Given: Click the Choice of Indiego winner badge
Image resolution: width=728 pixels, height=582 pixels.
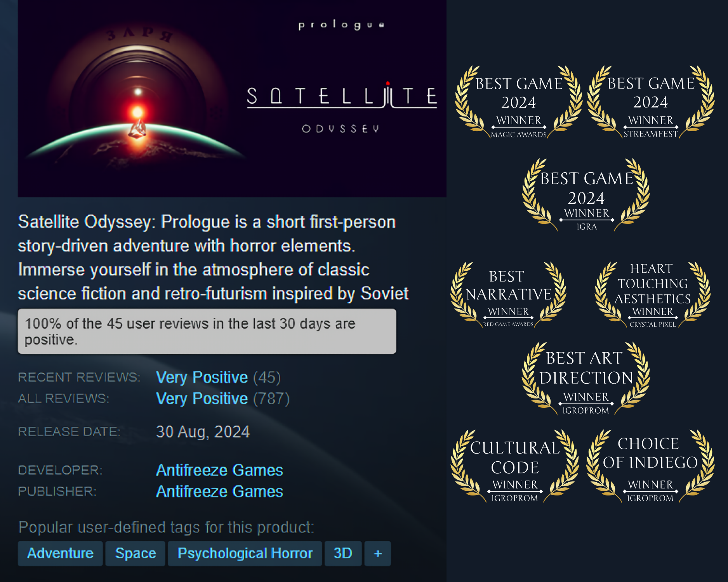Looking at the screenshot, I should coord(650,466).
